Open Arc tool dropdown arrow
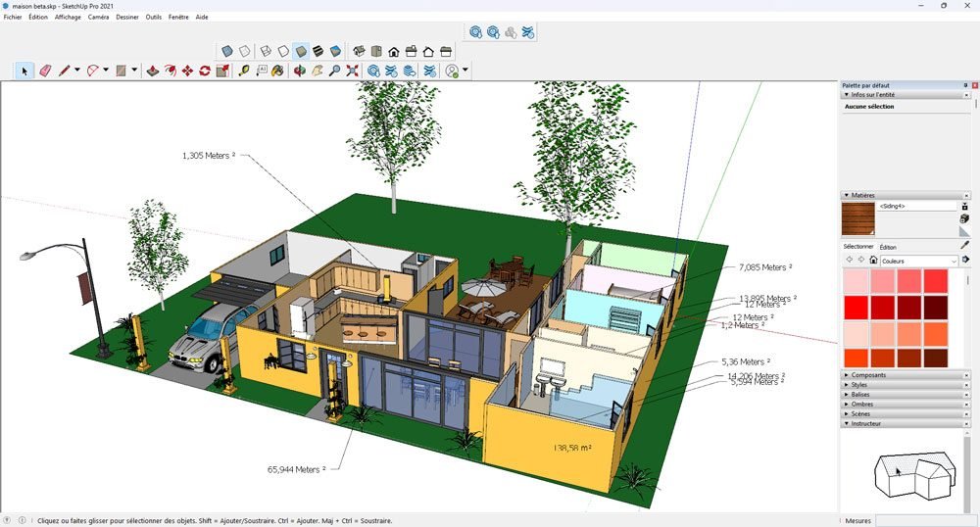This screenshot has height=527, width=980. pyautogui.click(x=106, y=70)
